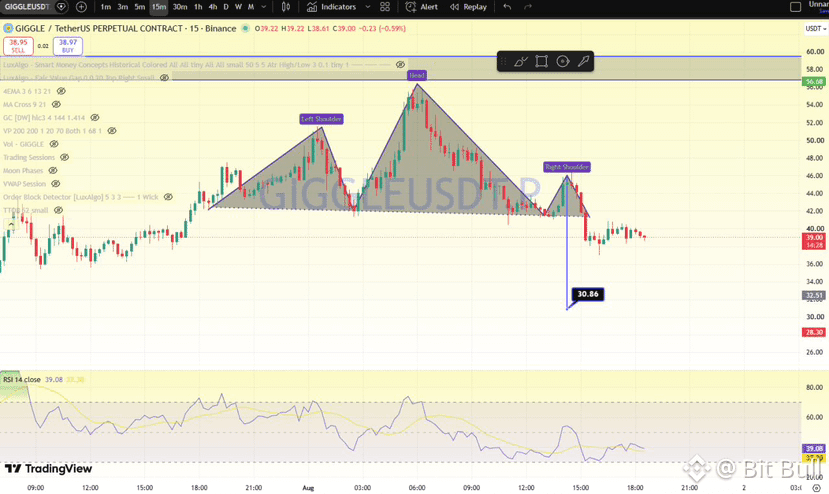Image resolution: width=829 pixels, height=494 pixels.
Task: Switch to the 1h timeframe
Action: point(198,7)
